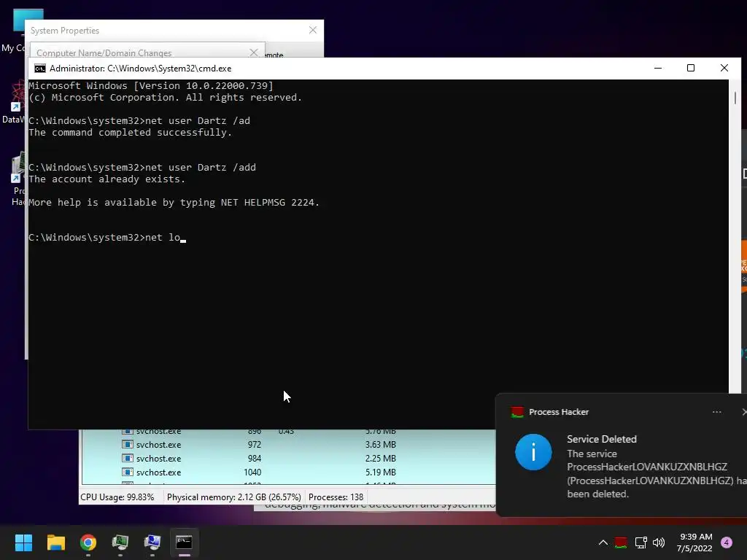
Task: Click the cmd.exe vertical scrollbar thumb
Action: (x=735, y=98)
